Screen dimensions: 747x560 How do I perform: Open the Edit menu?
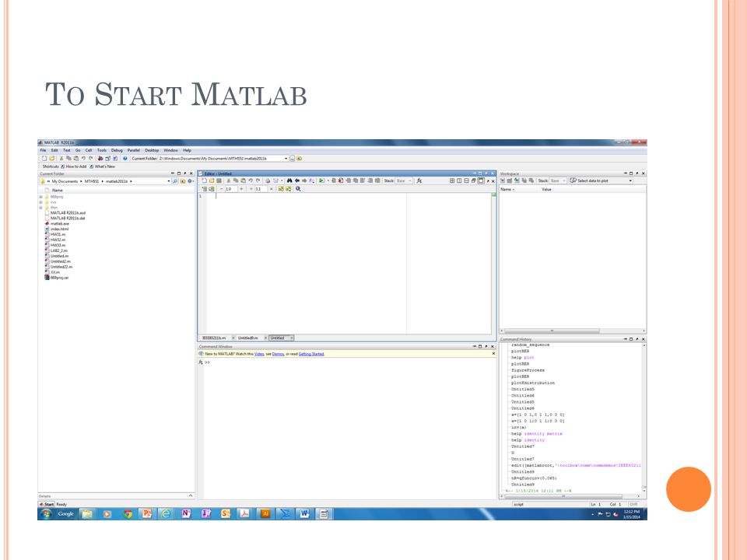coord(54,150)
